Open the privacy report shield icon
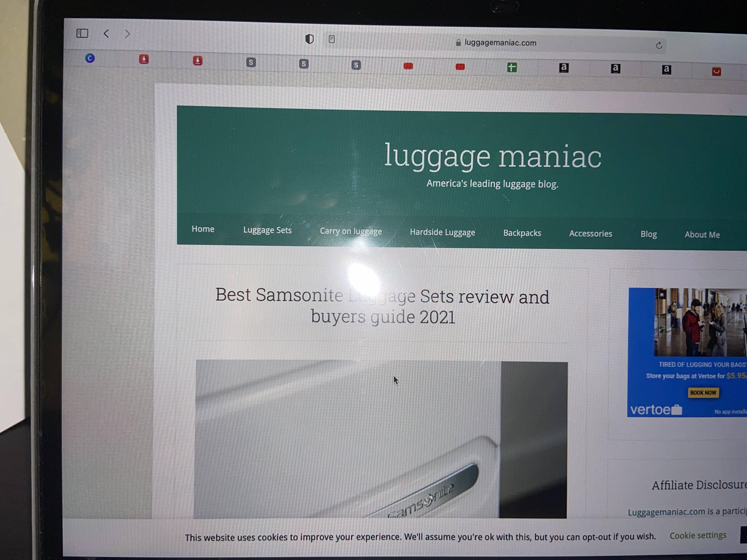Screen dimensions: 747x560 (309, 39)
